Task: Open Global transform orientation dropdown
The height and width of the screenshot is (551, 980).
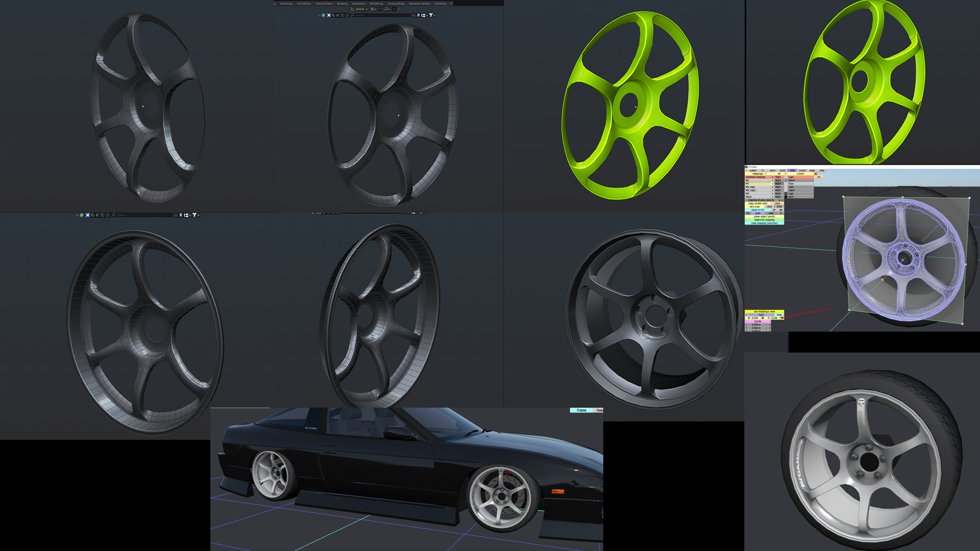Action: (359, 9)
